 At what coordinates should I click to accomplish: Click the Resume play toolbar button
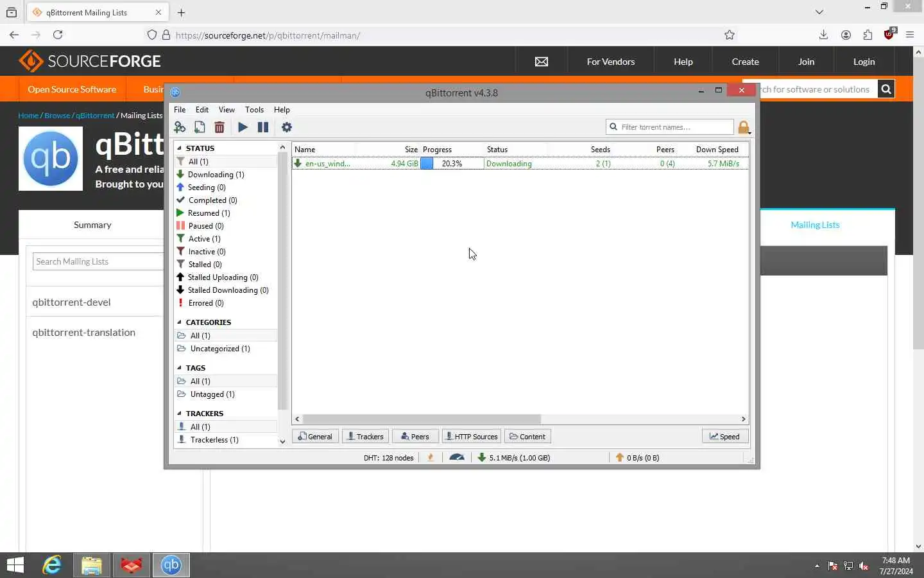point(243,127)
